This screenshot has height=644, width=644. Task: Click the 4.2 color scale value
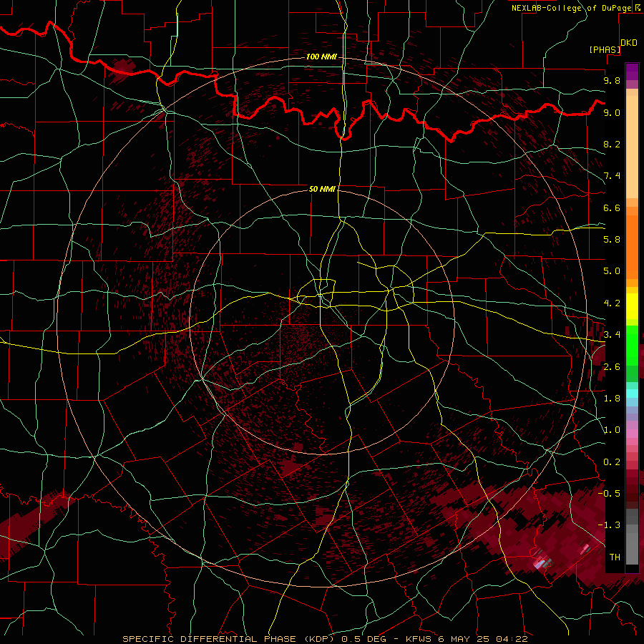click(x=612, y=303)
